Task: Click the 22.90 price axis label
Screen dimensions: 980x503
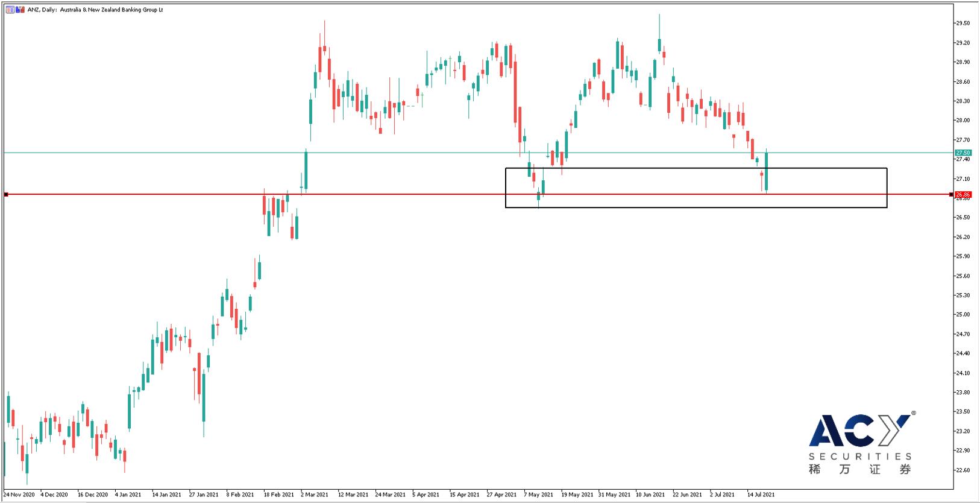Action: [963, 450]
